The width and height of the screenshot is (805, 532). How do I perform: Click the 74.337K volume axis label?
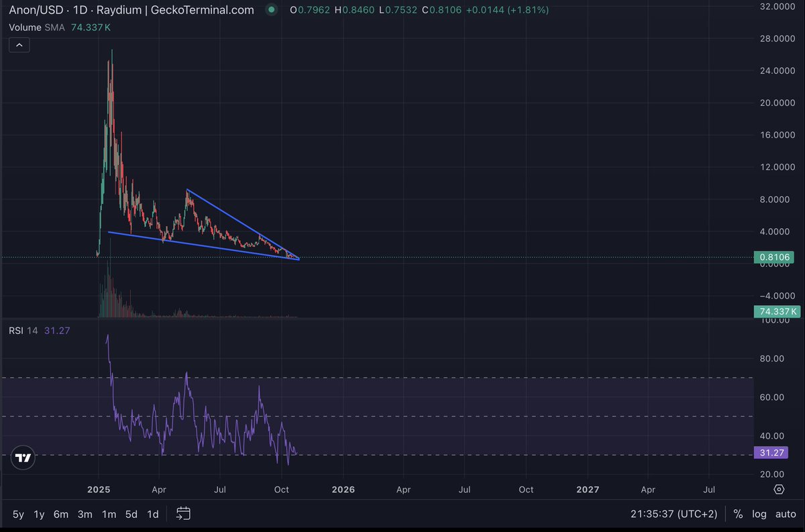tap(776, 311)
